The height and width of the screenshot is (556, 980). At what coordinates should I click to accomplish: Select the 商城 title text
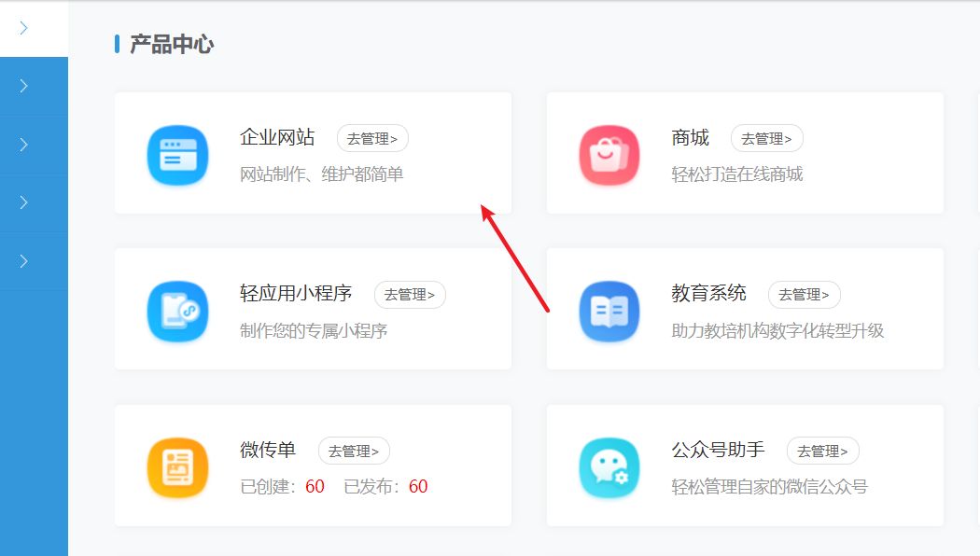[690, 137]
